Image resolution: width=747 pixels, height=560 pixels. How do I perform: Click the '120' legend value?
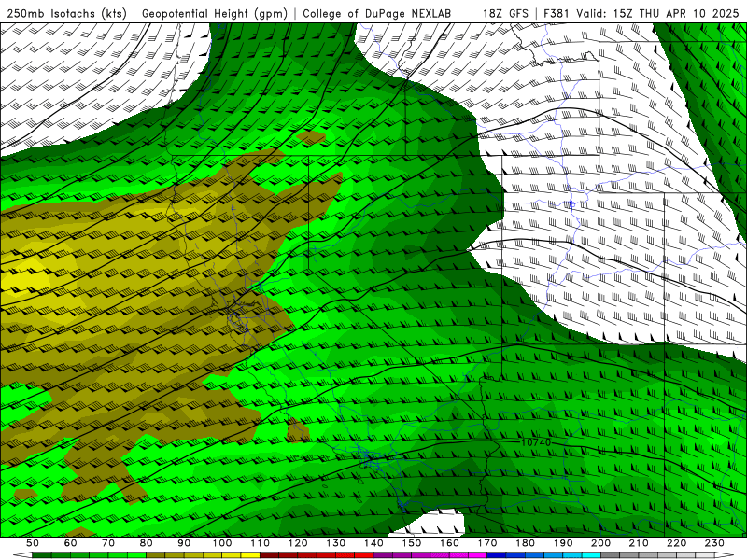click(x=298, y=543)
